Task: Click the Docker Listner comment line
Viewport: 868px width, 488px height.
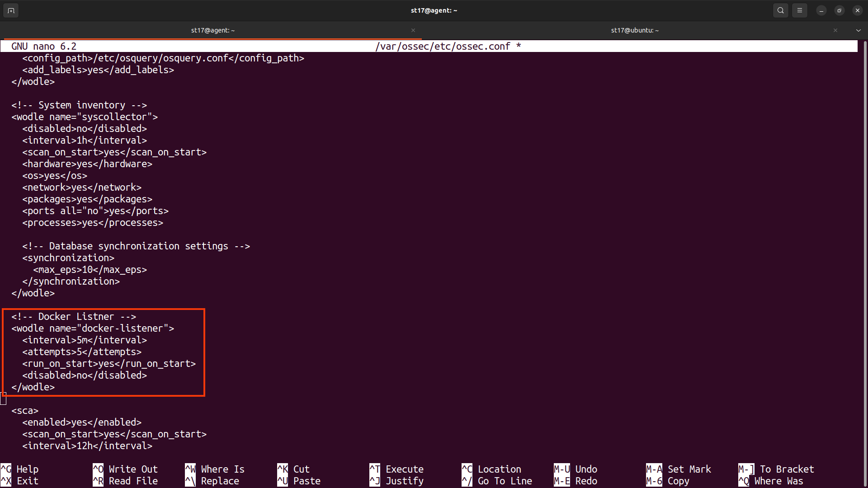Action: 74,317
